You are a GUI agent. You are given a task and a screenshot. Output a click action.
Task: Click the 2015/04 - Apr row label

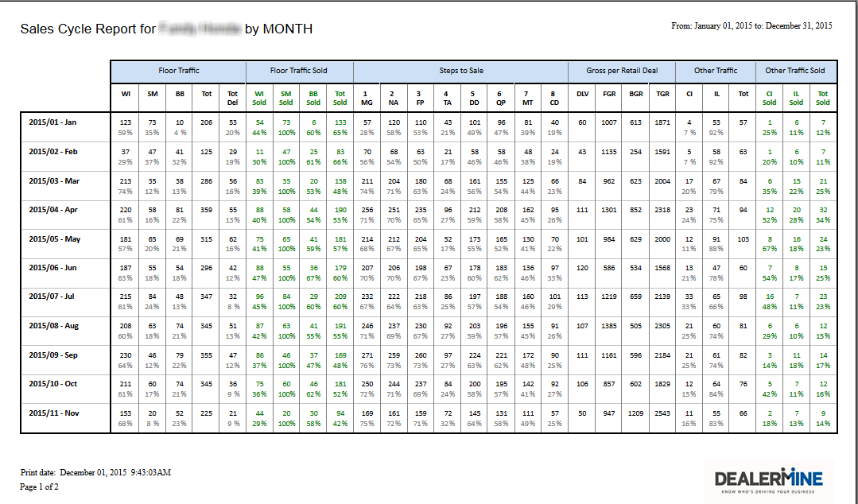pyautogui.click(x=54, y=210)
